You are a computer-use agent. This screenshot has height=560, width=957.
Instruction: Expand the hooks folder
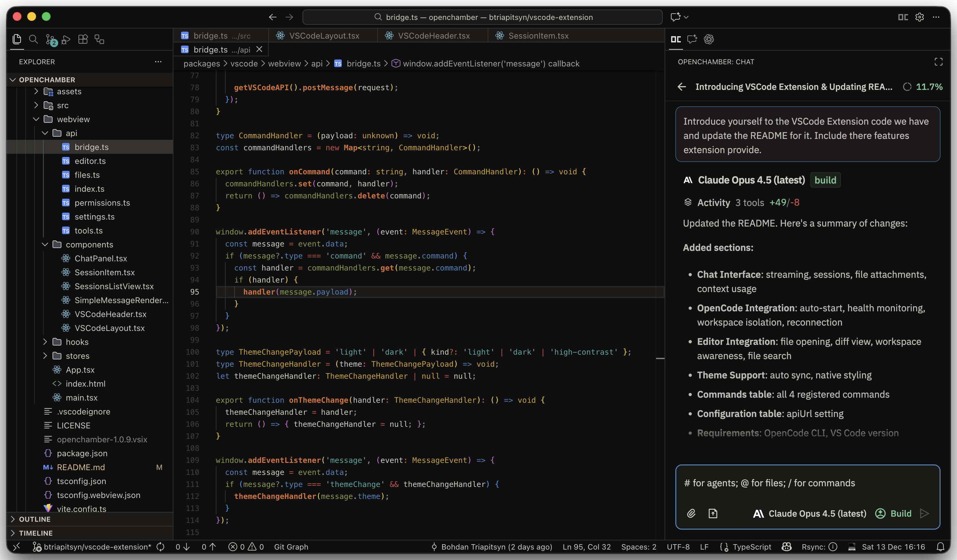tap(45, 342)
